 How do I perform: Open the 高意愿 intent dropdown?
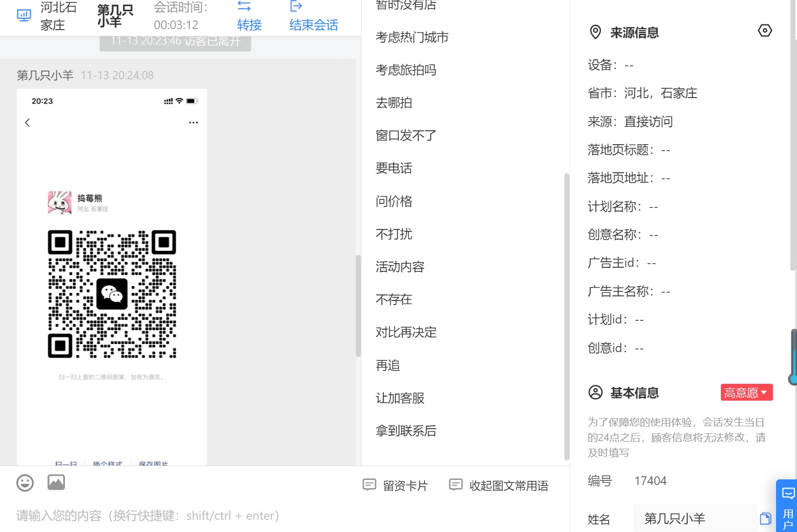[746, 392]
